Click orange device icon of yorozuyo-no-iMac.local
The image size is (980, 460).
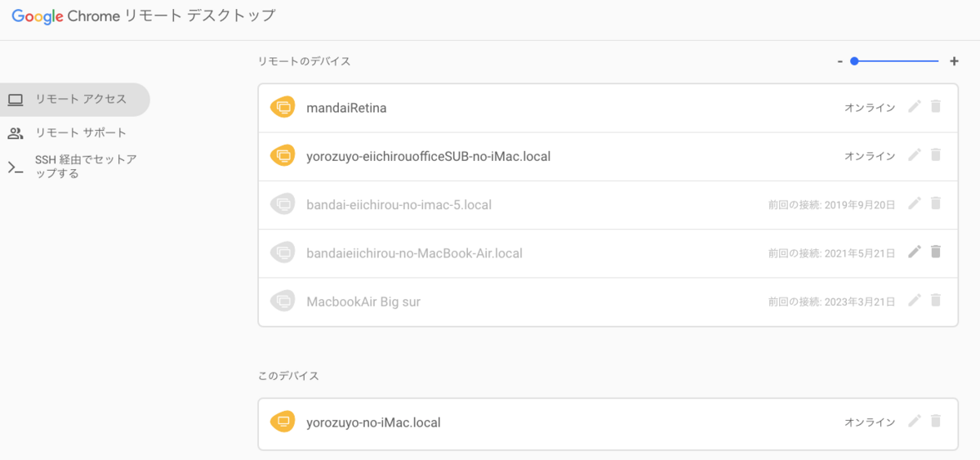(x=283, y=422)
